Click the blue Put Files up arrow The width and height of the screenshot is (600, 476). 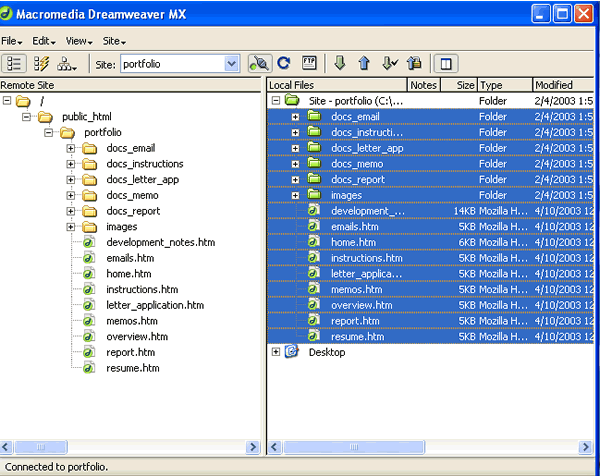tap(364, 63)
